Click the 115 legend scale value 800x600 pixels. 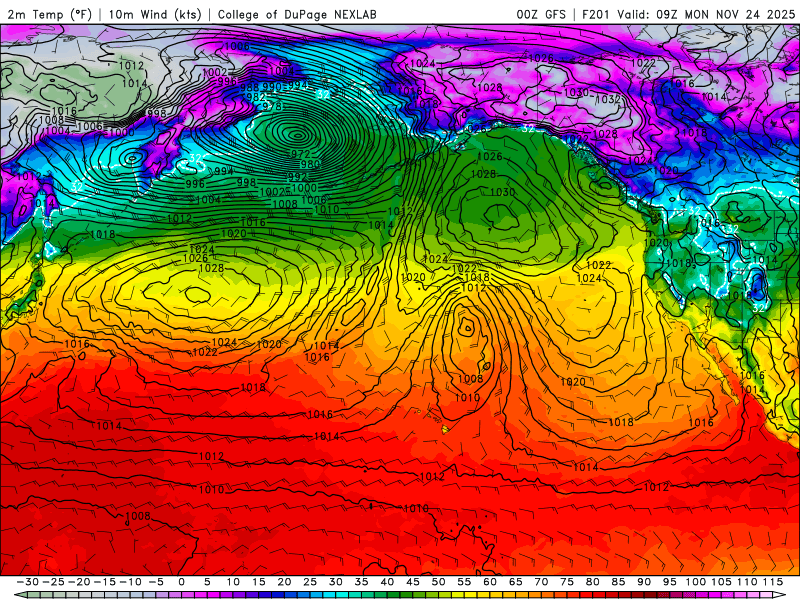(773, 582)
